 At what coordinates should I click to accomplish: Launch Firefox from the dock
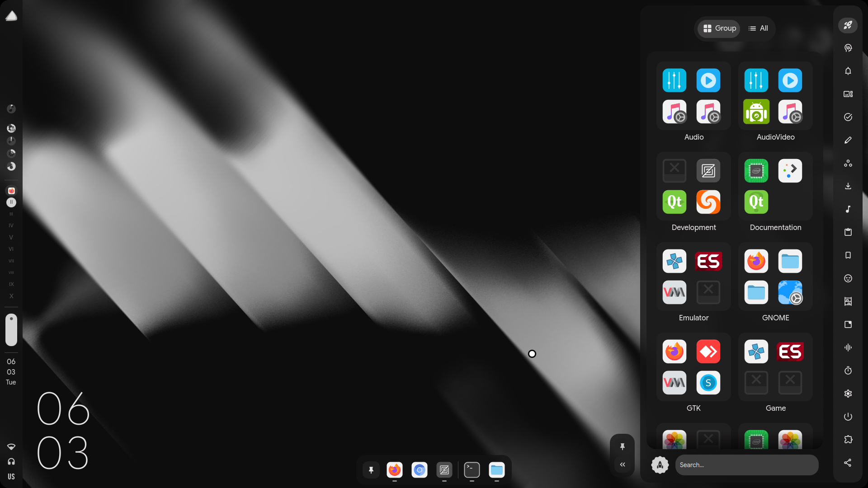click(394, 470)
